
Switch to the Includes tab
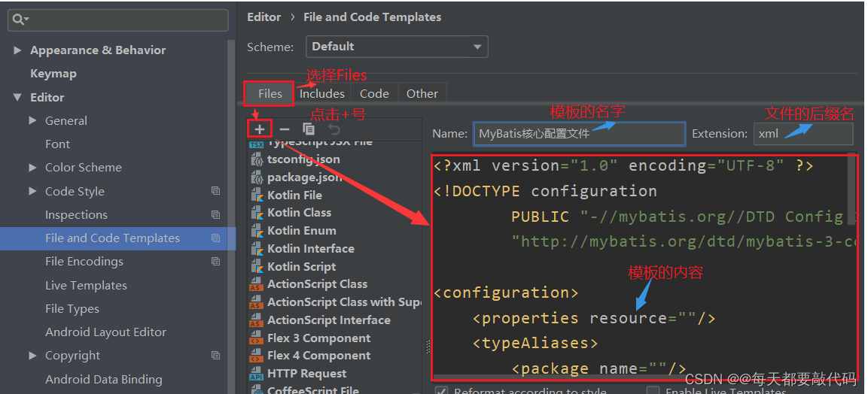[321, 94]
